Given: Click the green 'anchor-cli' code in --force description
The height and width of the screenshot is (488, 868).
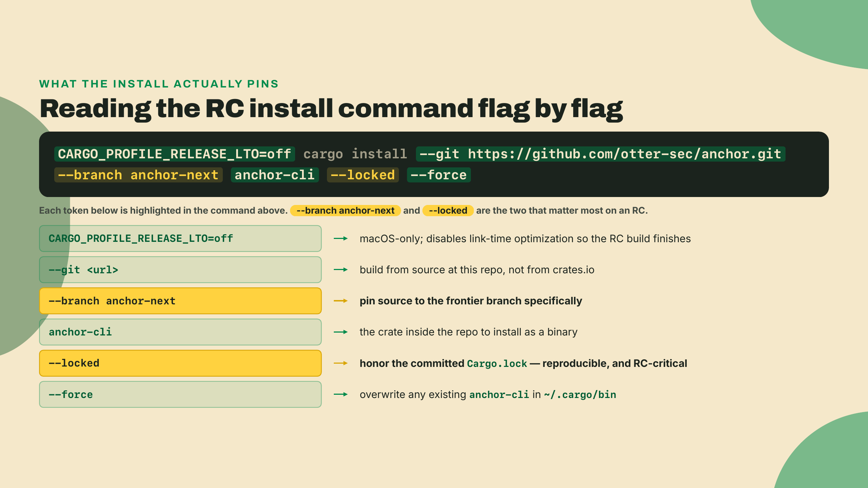Looking at the screenshot, I should pos(499,394).
